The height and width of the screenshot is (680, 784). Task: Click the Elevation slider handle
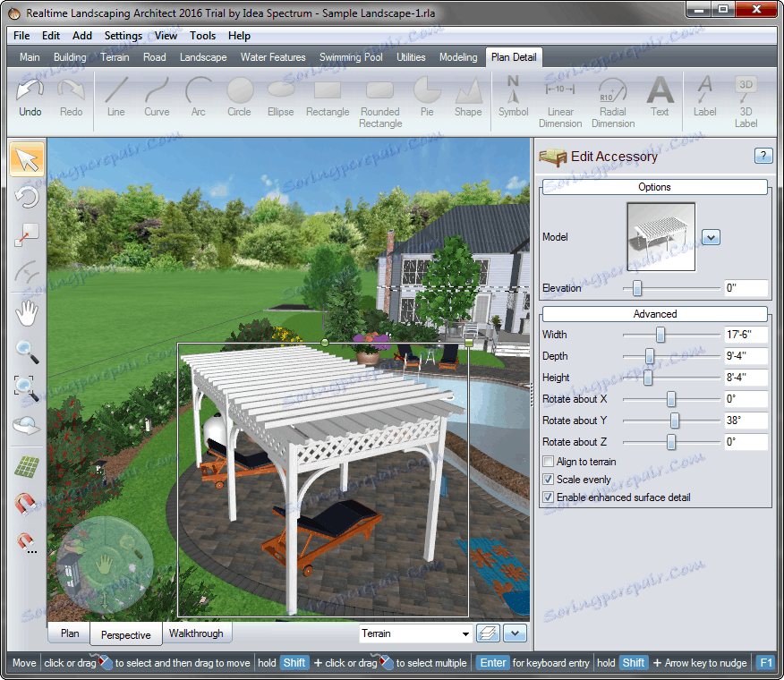point(637,288)
